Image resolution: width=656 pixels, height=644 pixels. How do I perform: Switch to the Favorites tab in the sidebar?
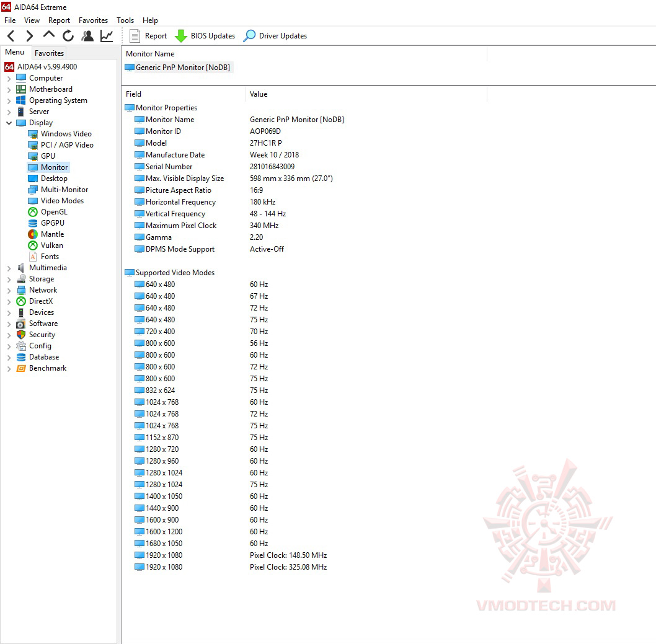[49, 53]
